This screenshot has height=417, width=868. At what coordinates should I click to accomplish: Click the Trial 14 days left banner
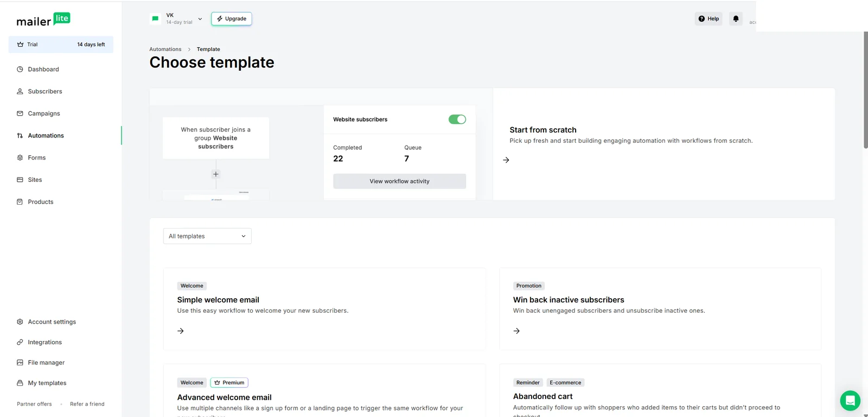point(61,45)
